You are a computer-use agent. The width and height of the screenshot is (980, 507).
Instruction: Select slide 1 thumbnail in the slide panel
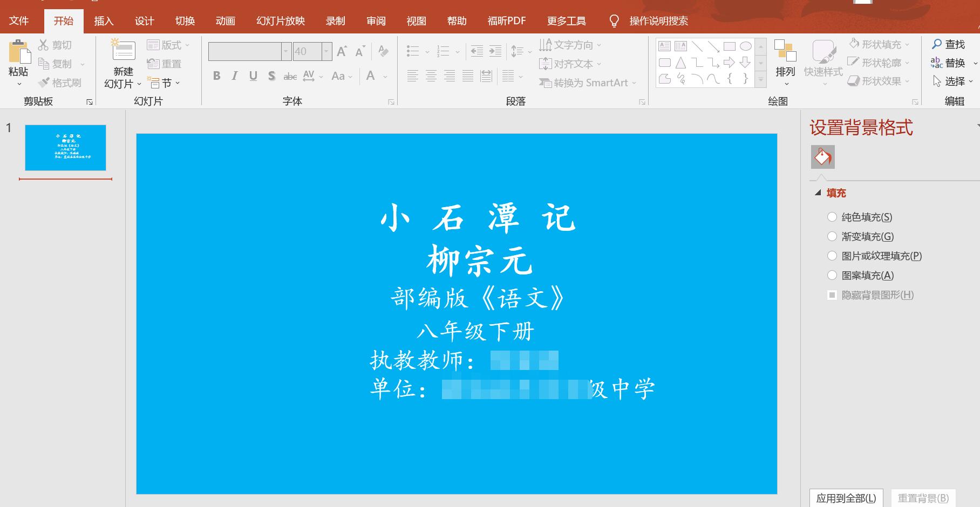pyautogui.click(x=65, y=147)
